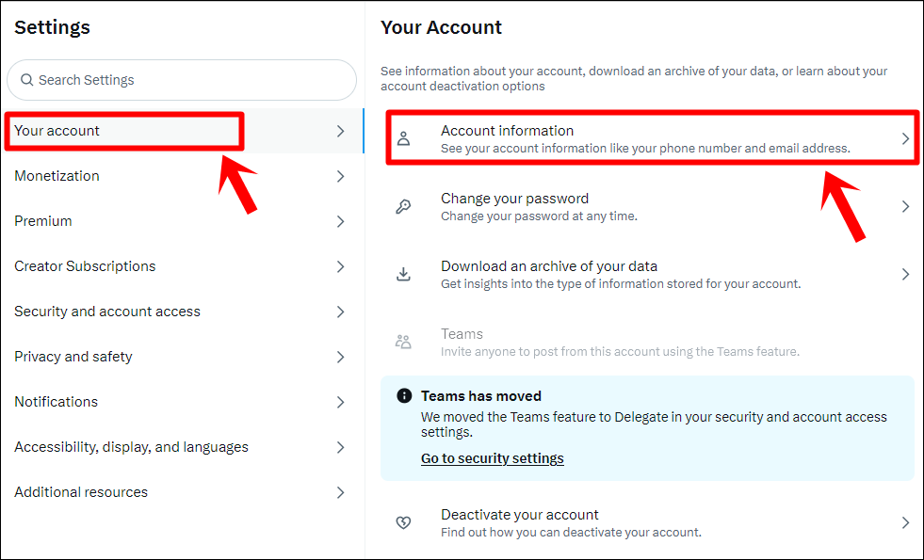Select Your account in the sidebar

[x=122, y=130]
